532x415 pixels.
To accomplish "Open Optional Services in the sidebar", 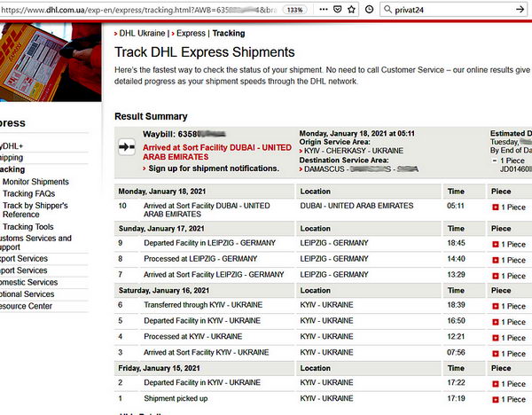I will coord(27,294).
